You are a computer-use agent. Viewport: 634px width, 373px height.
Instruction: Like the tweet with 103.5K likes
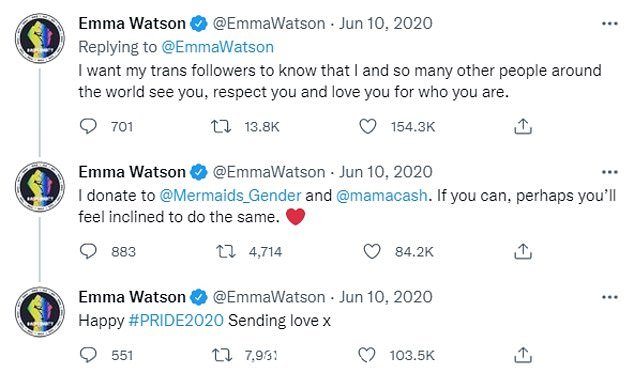pyautogui.click(x=367, y=355)
